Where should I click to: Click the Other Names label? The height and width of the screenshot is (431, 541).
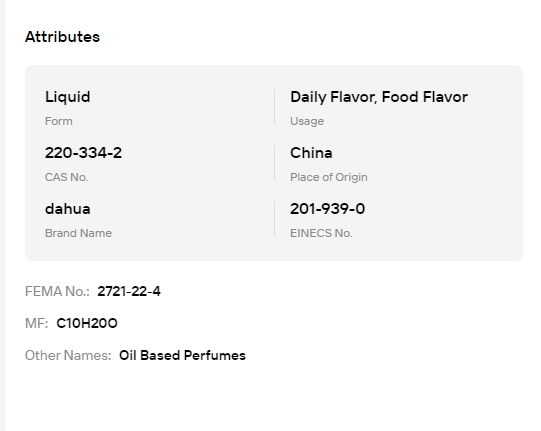click(x=68, y=355)
